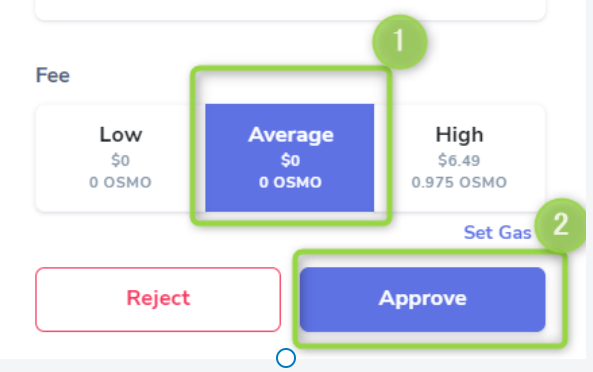
Task: Click the 0.975 OSMO amount
Action: (459, 183)
